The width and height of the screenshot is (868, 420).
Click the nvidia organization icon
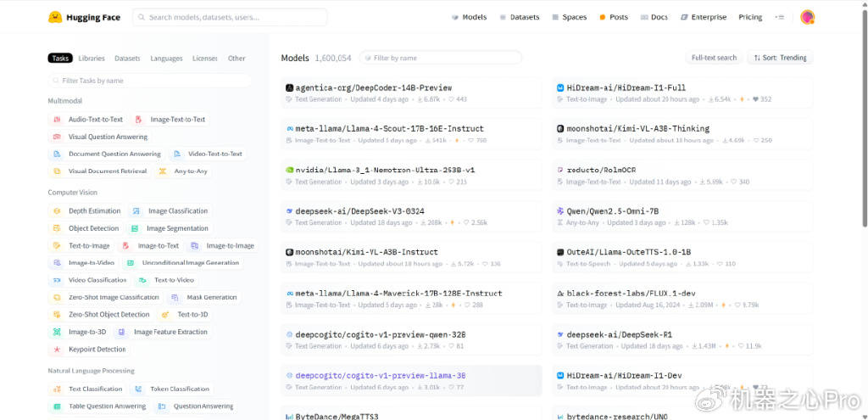290,170
